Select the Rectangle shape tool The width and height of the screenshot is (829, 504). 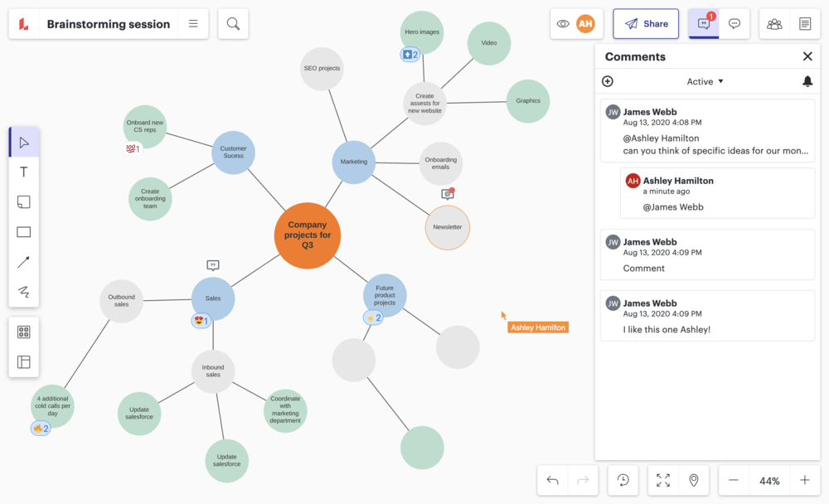click(24, 232)
